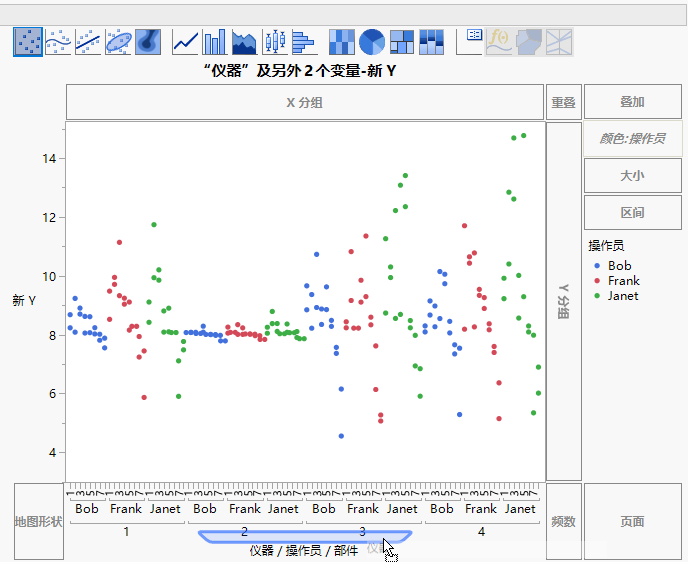The width and height of the screenshot is (688, 562).
Task: Select the Points scatter element icon
Action: [x=28, y=41]
